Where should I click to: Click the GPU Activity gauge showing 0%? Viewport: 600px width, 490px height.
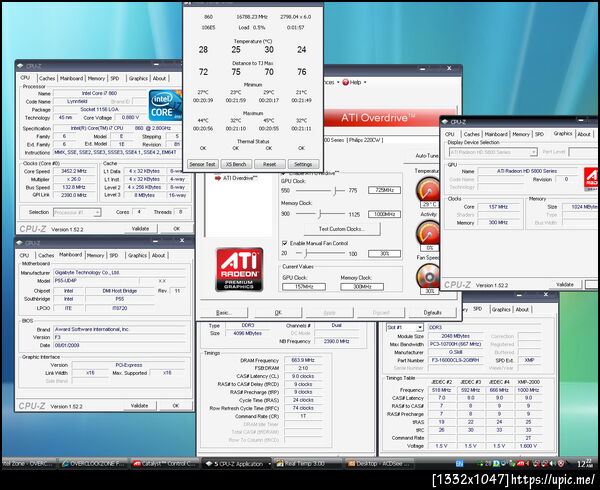click(428, 233)
